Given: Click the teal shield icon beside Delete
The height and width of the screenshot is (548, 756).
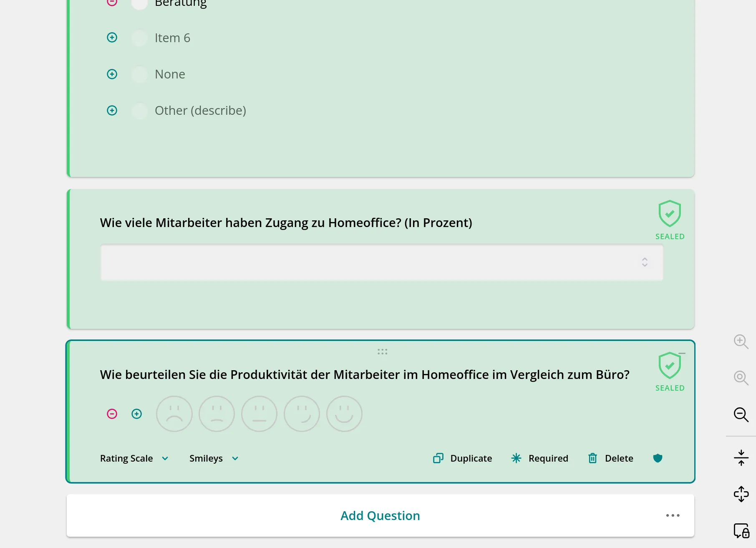Looking at the screenshot, I should coord(658,458).
